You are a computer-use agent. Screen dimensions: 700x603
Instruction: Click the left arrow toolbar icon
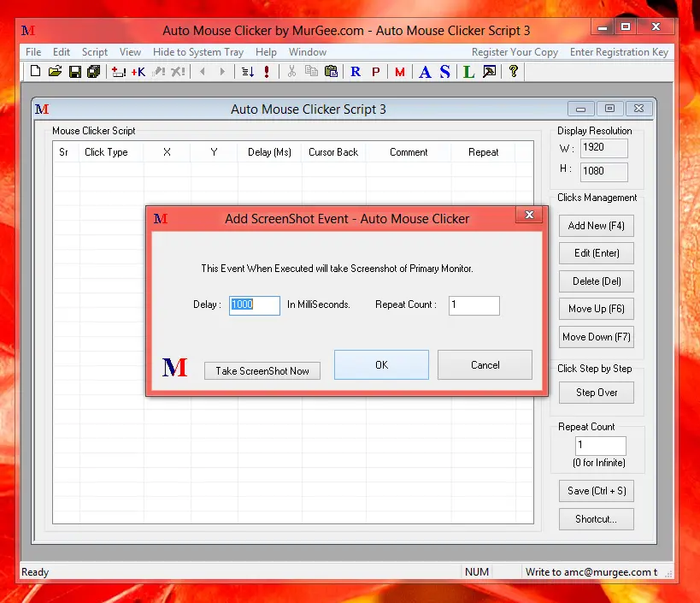click(x=203, y=72)
